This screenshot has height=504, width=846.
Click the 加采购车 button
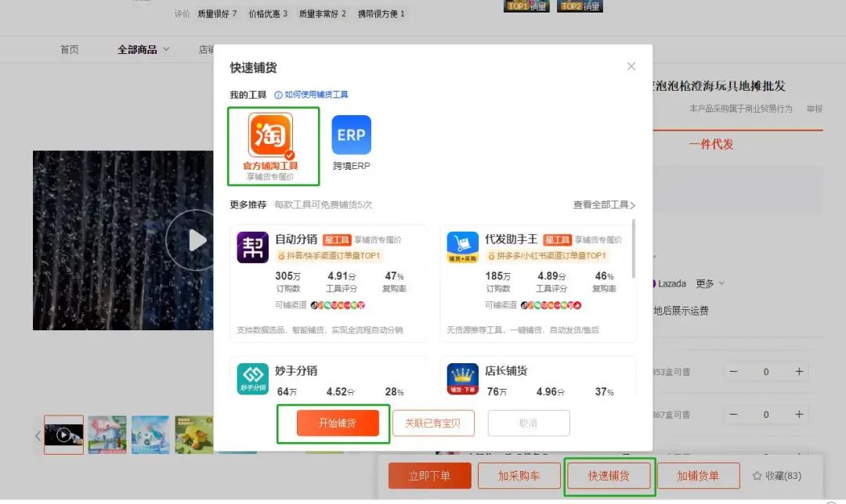(x=519, y=476)
